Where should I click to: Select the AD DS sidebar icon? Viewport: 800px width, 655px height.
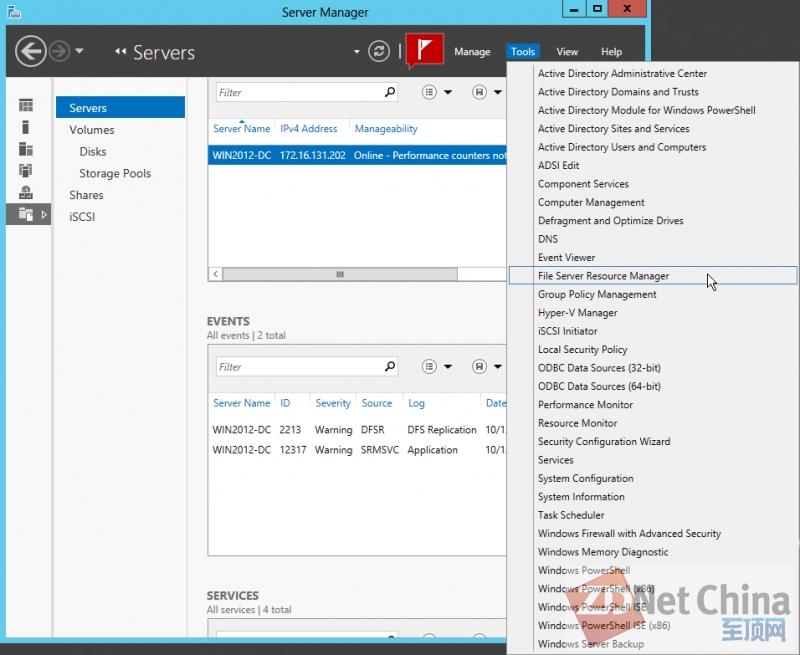(x=26, y=170)
